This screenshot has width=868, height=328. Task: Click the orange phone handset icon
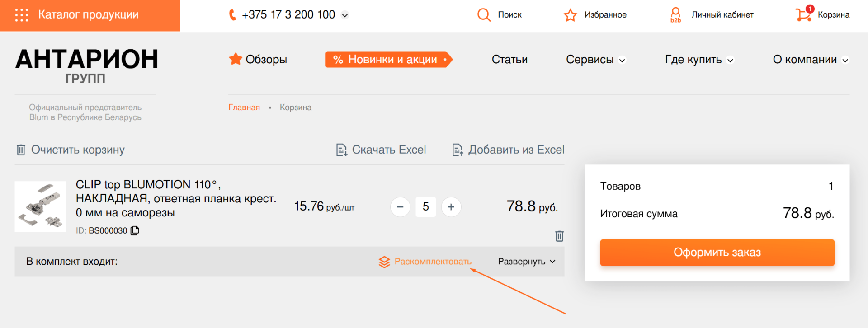click(232, 15)
